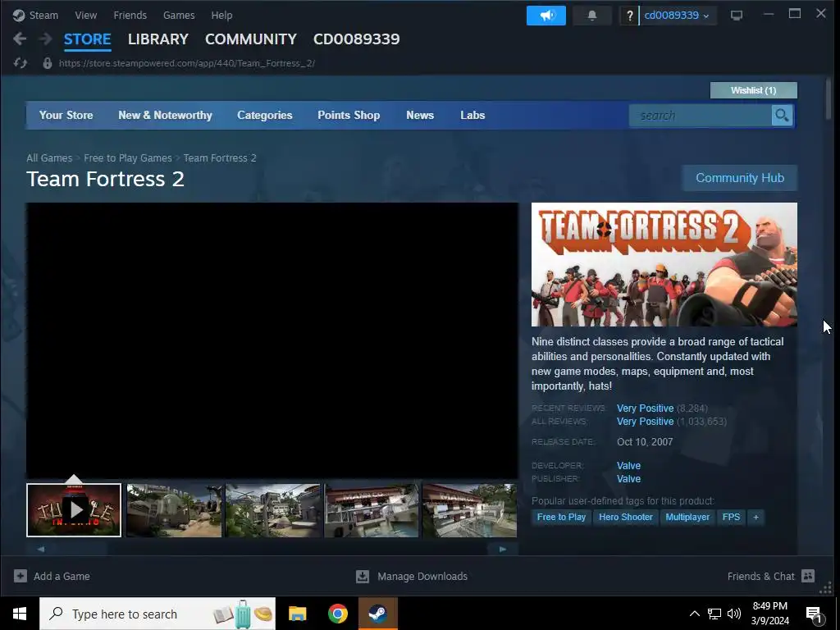Click the magnifier search button
Viewport: 840px width, 630px height.
(x=782, y=115)
